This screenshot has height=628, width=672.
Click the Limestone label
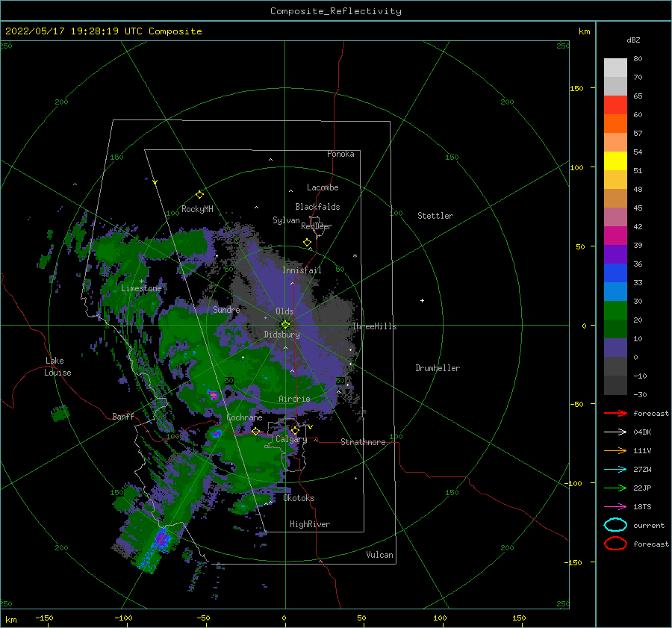141,288
